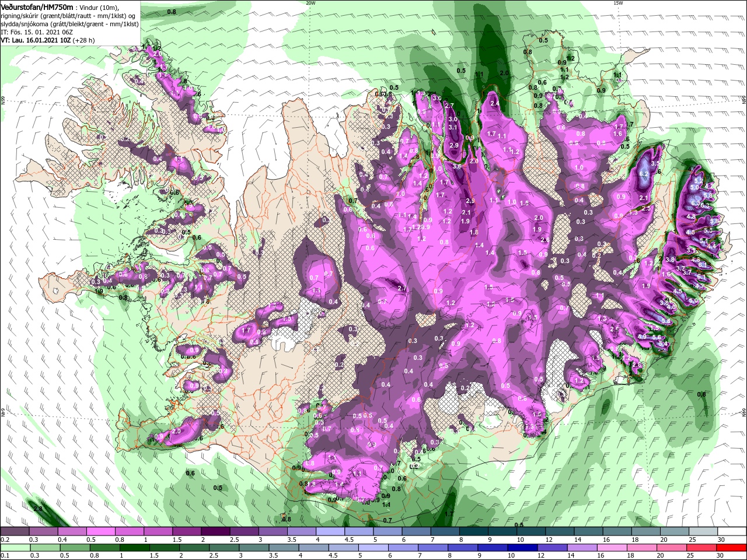The image size is (747, 560).
Task: Pick upper legend dark purple swatch between 2 and 2.5
Action: [x=215, y=532]
